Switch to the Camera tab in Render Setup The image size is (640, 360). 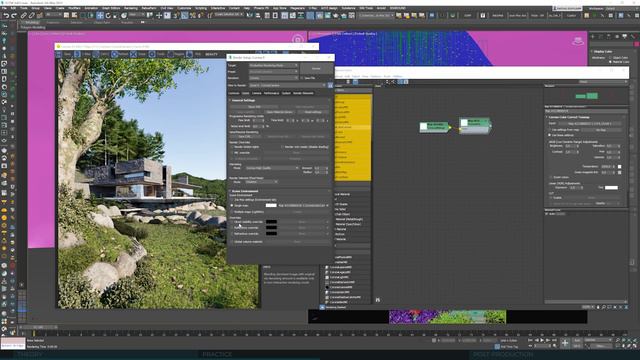click(256, 93)
